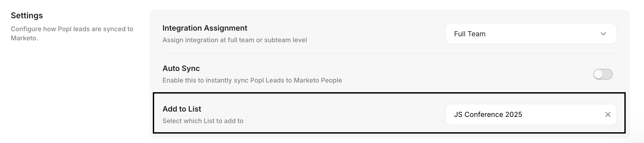The width and height of the screenshot is (644, 143).
Task: Click "Marketo People" in Auto Sync description
Action: point(318,80)
